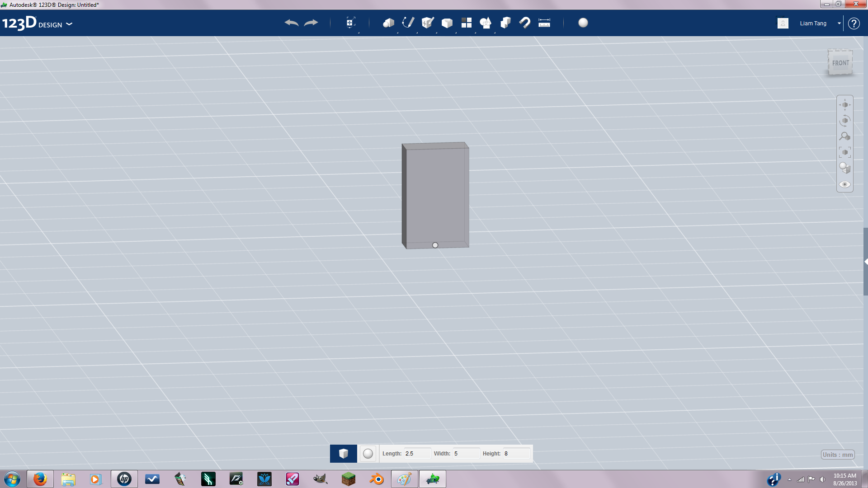The width and height of the screenshot is (868, 488).
Task: Click the Height input field
Action: point(516,454)
